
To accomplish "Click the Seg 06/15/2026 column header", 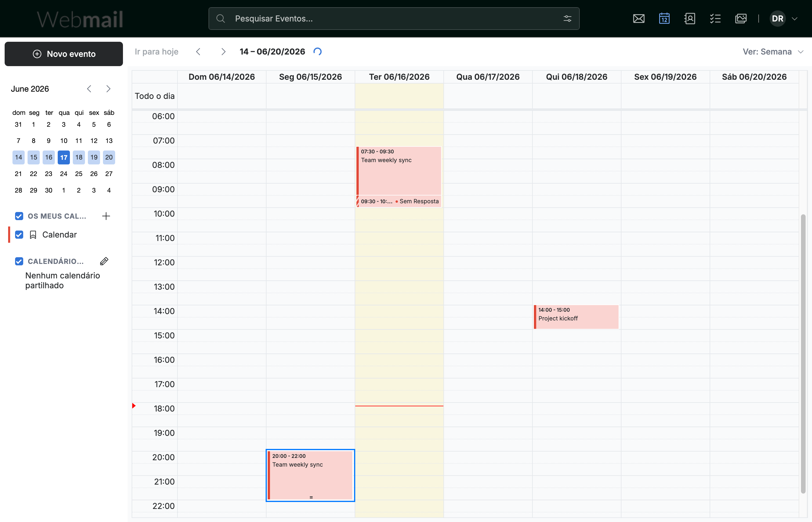I will coord(310,77).
